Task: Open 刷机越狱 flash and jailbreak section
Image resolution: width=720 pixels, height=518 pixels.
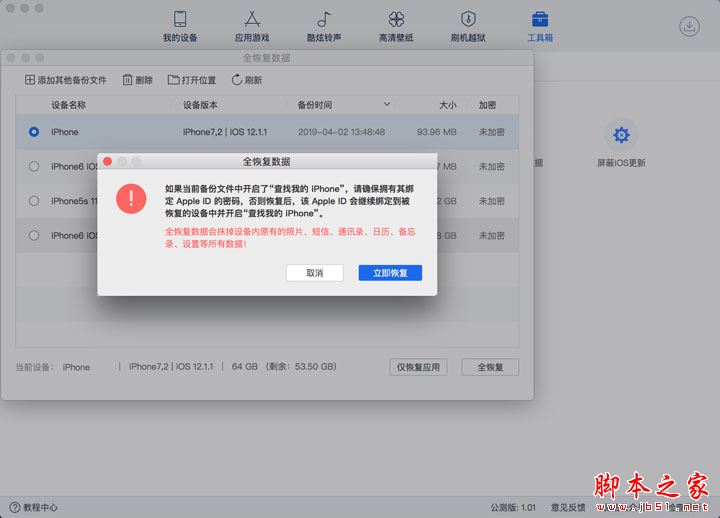Action: [x=468, y=26]
